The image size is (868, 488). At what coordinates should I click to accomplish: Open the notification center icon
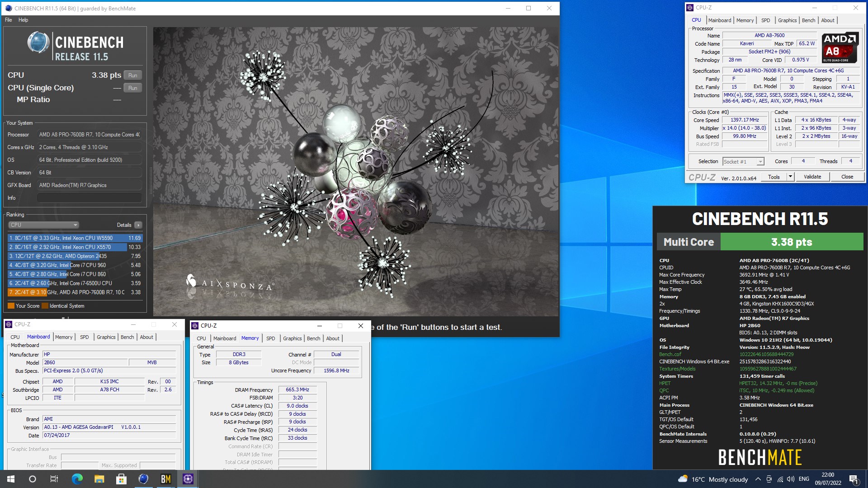tap(854, 479)
